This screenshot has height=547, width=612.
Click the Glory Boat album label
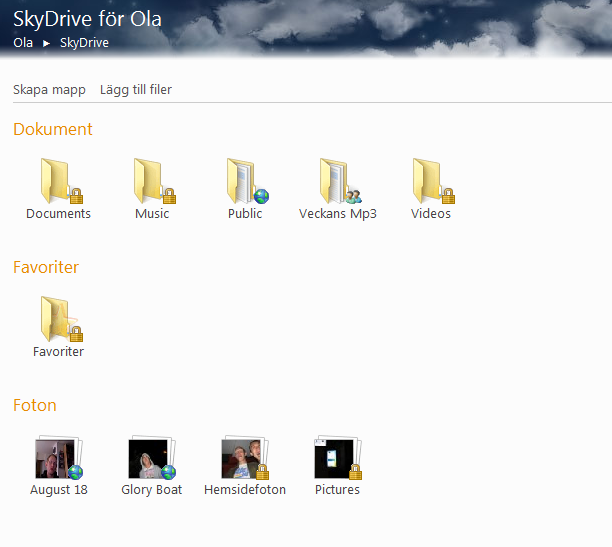point(152,490)
